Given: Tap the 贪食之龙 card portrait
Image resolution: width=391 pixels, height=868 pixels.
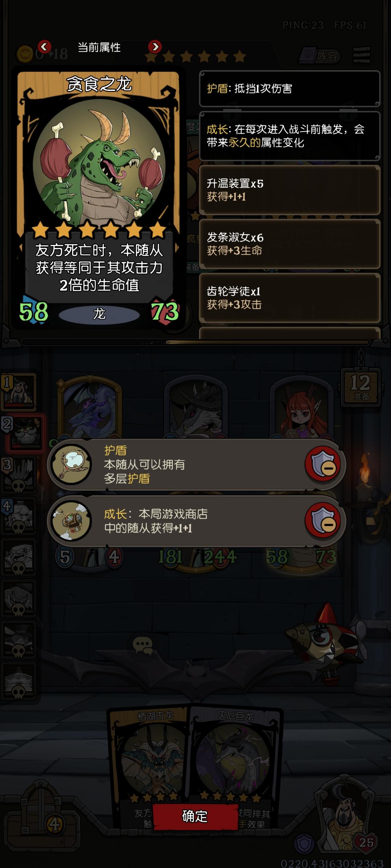Looking at the screenshot, I should pyautogui.click(x=99, y=163).
